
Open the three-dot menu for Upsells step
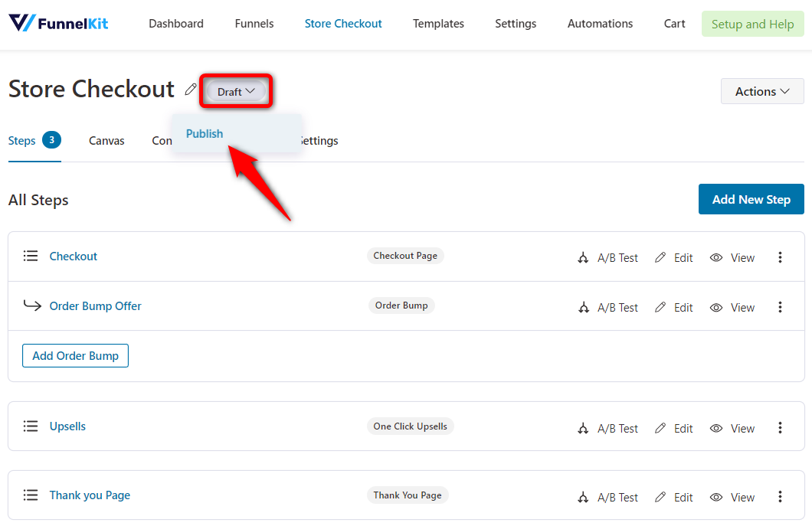[780, 428]
